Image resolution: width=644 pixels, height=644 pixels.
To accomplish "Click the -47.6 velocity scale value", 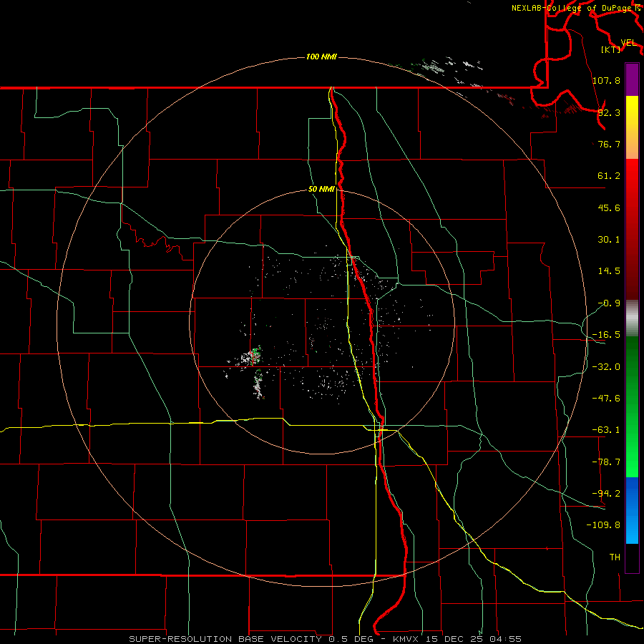I will click(606, 399).
